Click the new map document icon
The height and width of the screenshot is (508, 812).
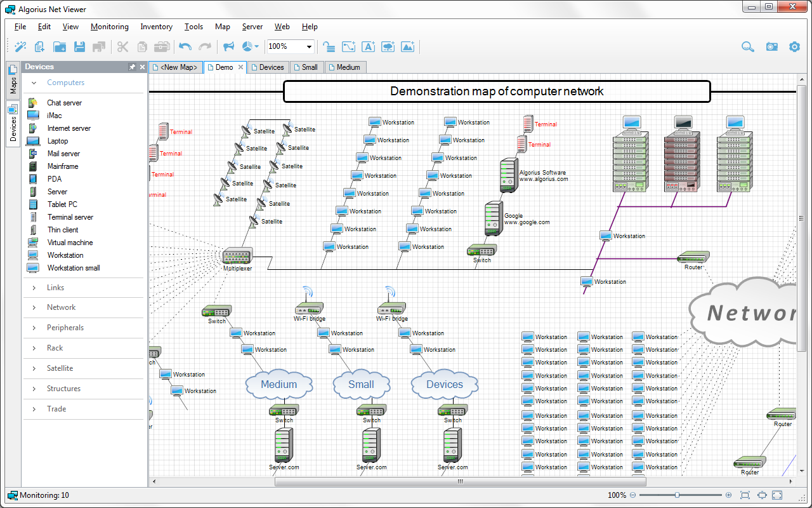40,46
